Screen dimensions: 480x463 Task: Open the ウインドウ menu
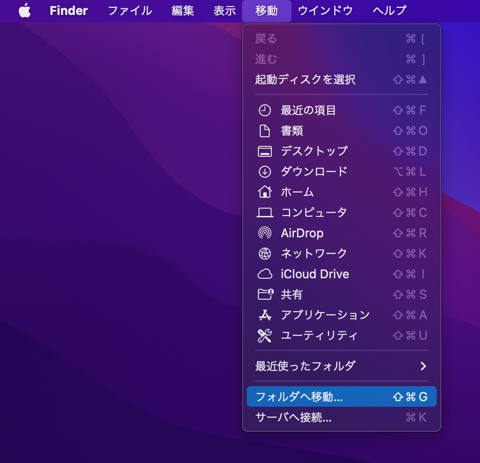tap(325, 11)
